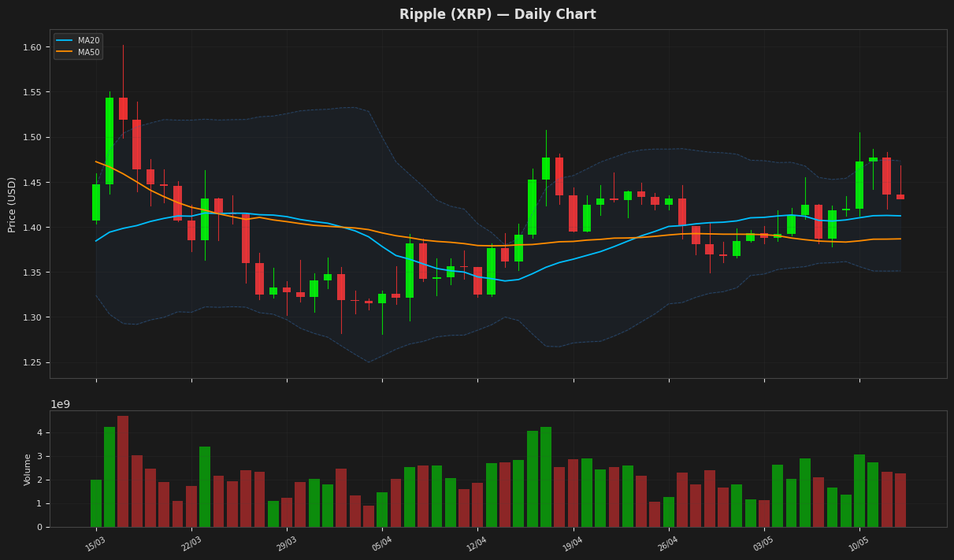The image size is (954, 560).
Task: Click the green candlestick dated 15/03
Action: tap(96, 202)
